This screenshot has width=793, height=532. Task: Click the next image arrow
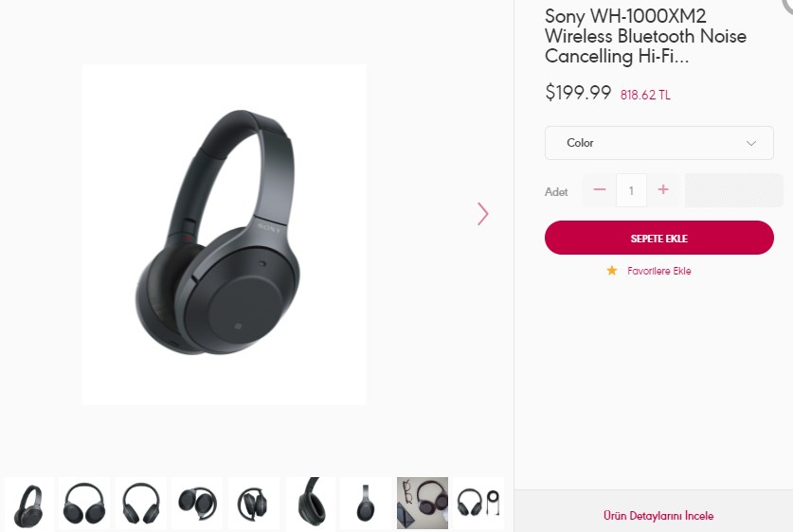point(483,214)
